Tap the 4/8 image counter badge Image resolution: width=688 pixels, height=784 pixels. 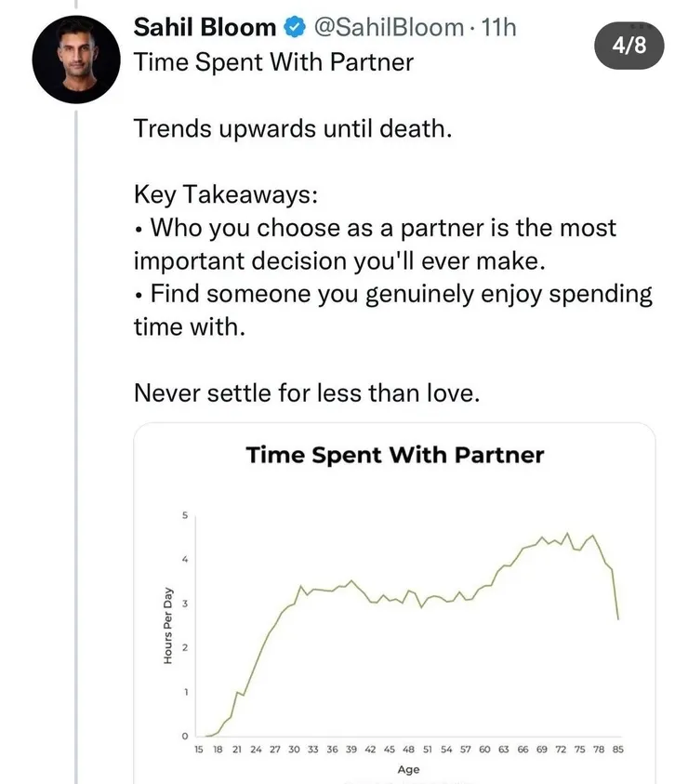pos(629,47)
